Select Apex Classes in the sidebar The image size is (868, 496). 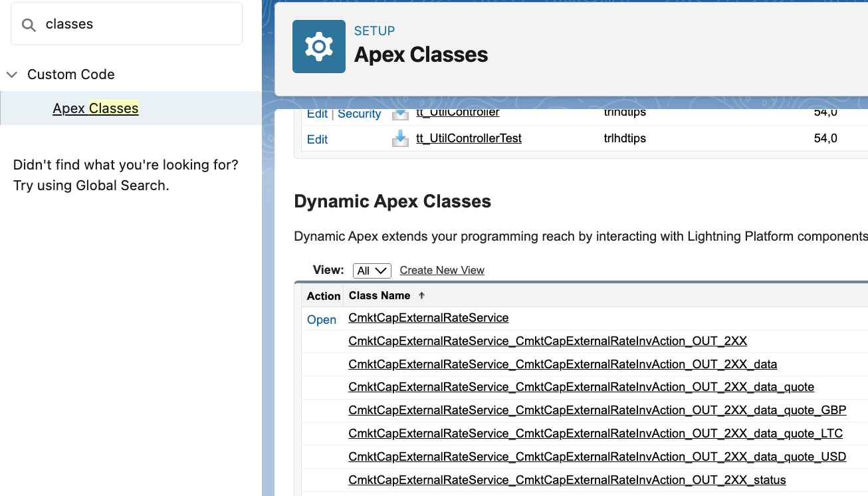(96, 108)
